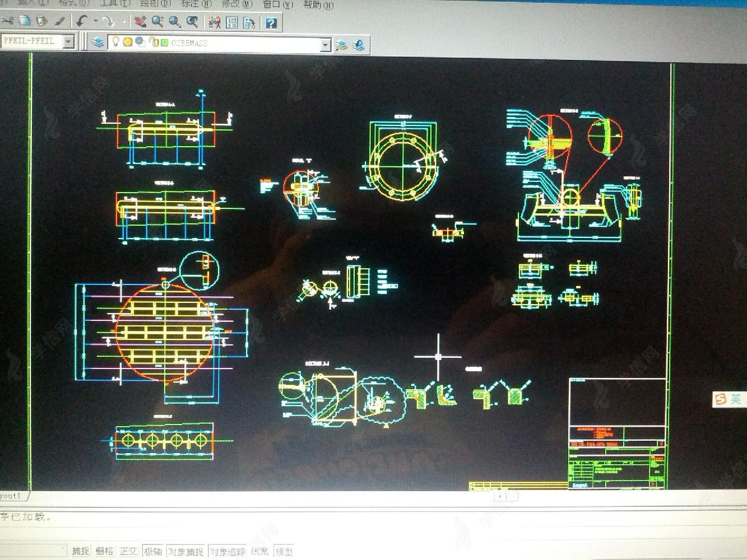Toggle 线宽 lineweight display in status bar
This screenshot has height=560, width=747.
click(x=260, y=552)
